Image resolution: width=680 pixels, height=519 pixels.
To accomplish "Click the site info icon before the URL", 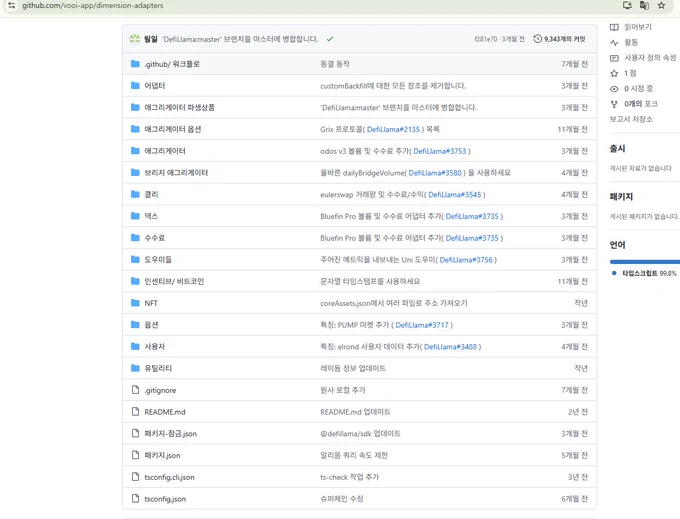I will point(12,5).
